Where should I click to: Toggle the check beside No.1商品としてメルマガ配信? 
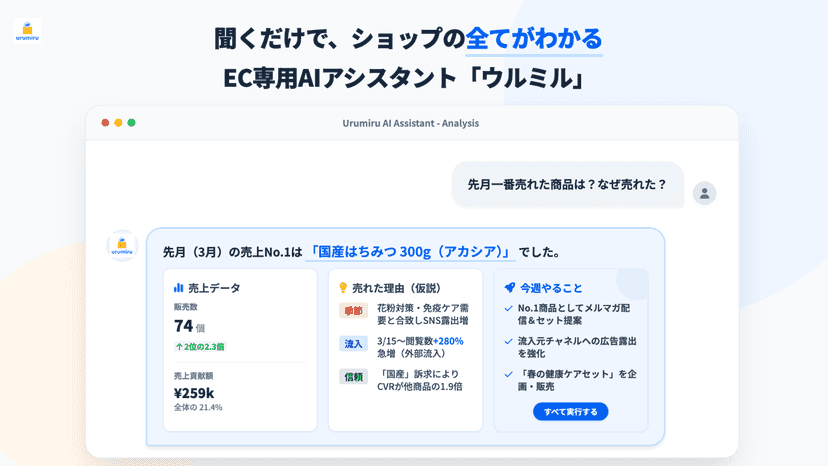509,309
